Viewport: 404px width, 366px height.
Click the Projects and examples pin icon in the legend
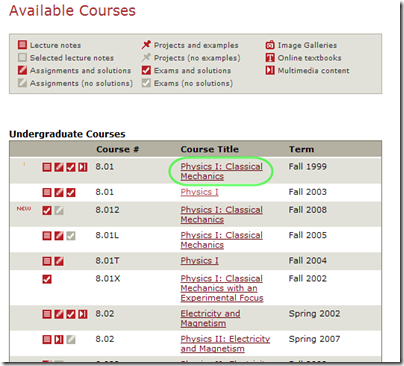[x=146, y=45]
